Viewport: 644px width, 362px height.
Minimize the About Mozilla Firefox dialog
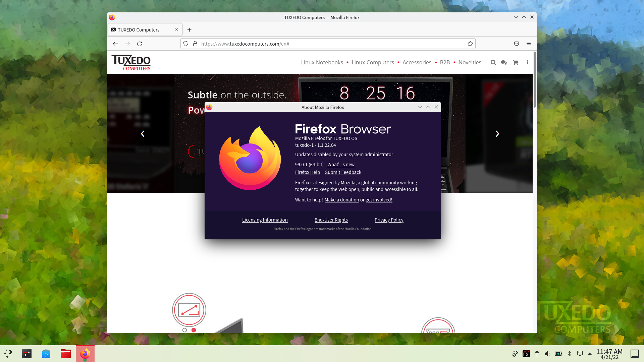(420, 107)
